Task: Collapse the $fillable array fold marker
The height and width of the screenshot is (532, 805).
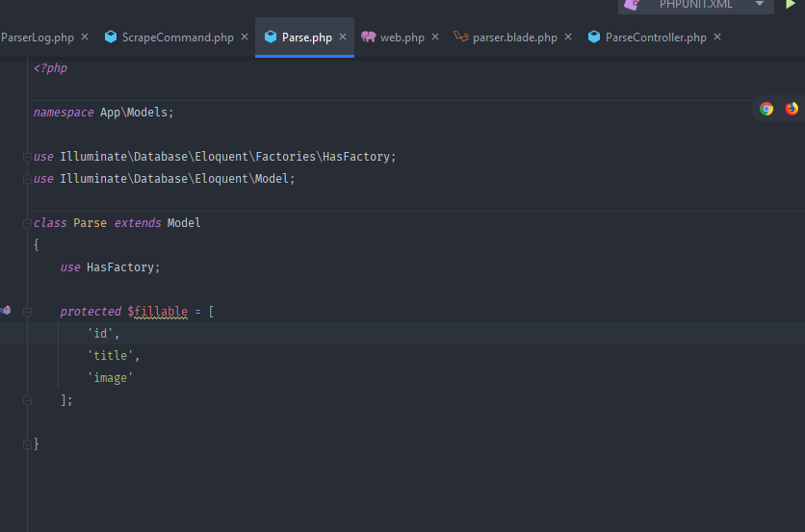Action: [x=27, y=312]
